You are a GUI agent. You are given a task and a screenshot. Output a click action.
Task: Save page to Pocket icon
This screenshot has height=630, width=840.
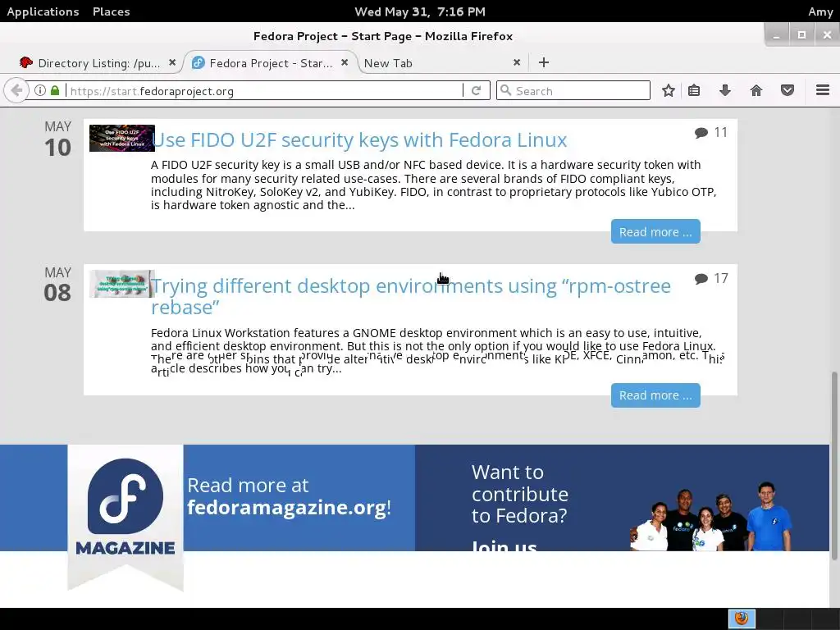[787, 90]
